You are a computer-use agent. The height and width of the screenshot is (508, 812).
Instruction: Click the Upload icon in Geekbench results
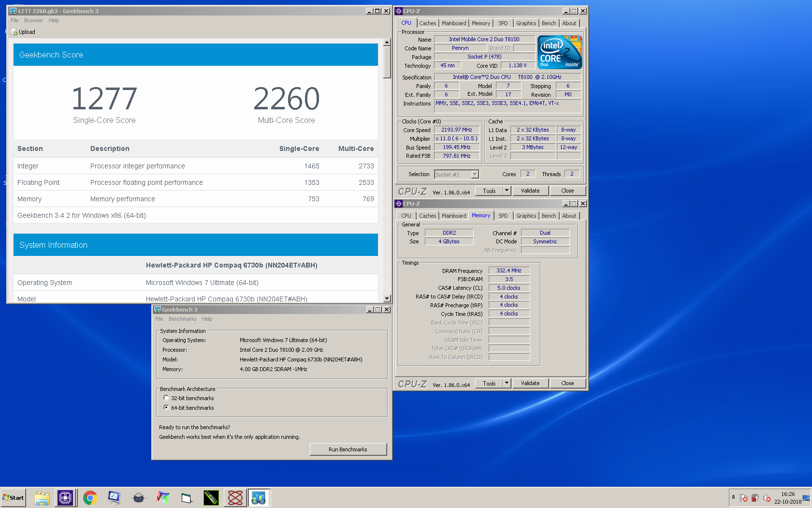point(15,32)
